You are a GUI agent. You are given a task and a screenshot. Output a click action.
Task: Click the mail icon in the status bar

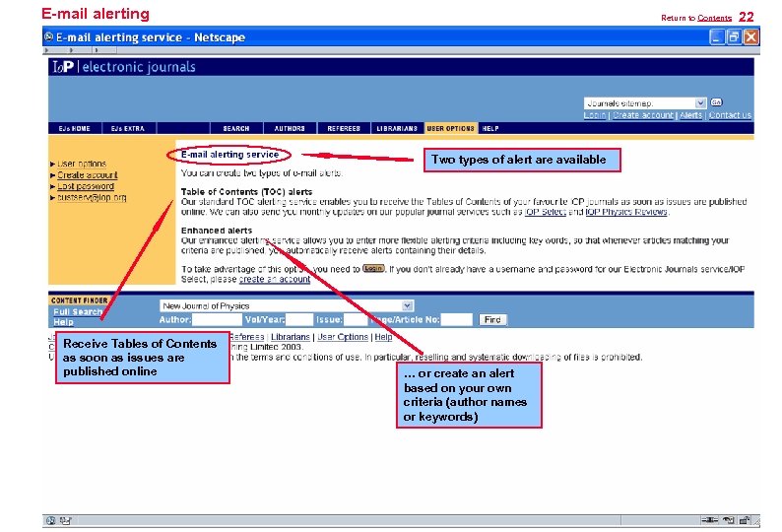tap(65, 520)
